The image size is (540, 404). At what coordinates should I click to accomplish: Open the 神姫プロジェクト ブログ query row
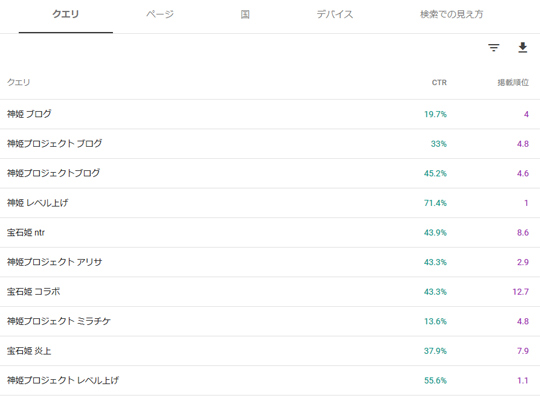pyautogui.click(x=270, y=144)
